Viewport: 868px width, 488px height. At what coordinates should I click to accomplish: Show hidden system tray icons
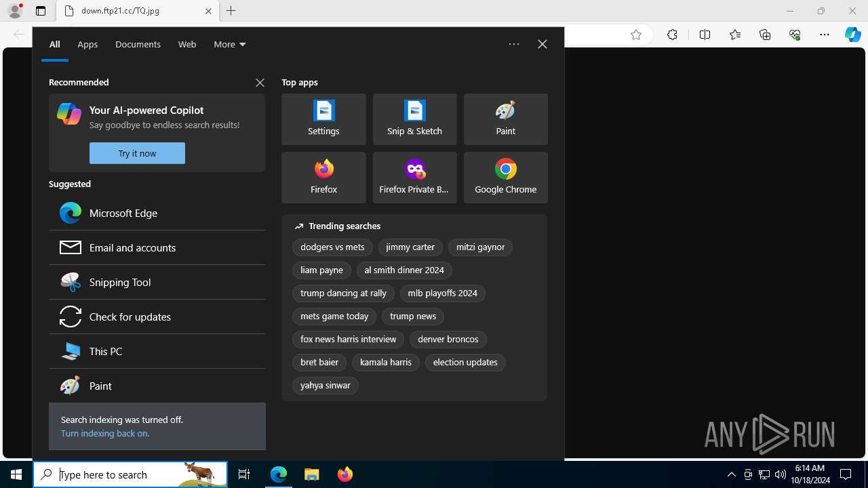click(731, 474)
